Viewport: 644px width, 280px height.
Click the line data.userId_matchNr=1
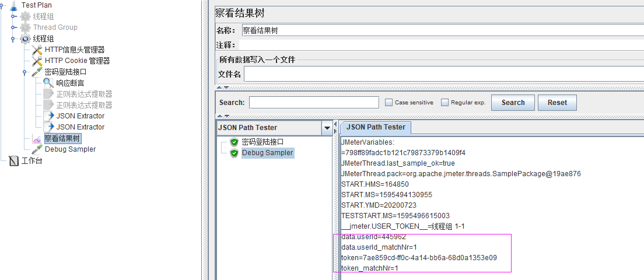tap(379, 247)
